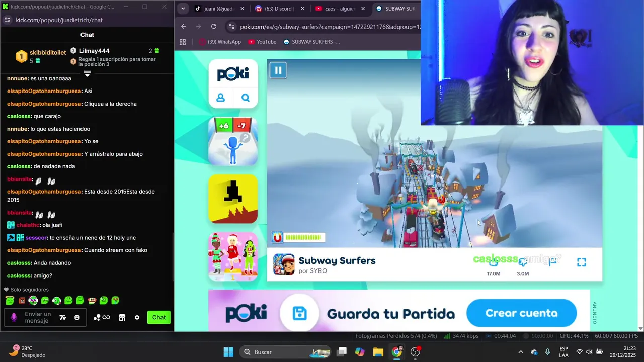
Task: Select the SUBWAY SURFERS tab
Action: click(x=396, y=9)
